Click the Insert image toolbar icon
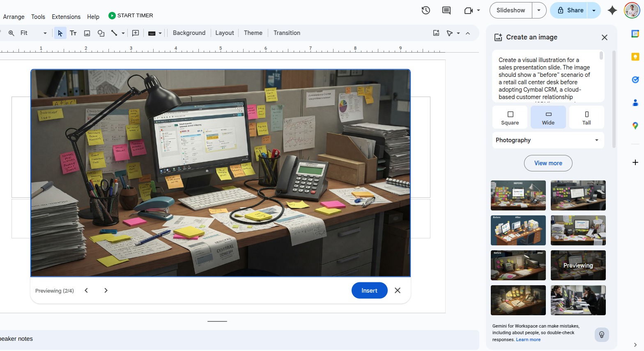This screenshot has height=351, width=644. click(87, 33)
